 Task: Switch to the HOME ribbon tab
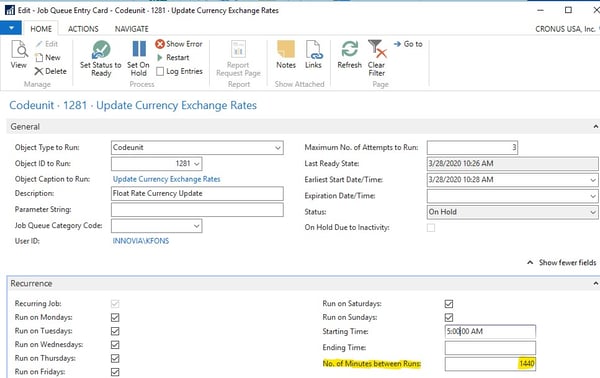pos(41,29)
